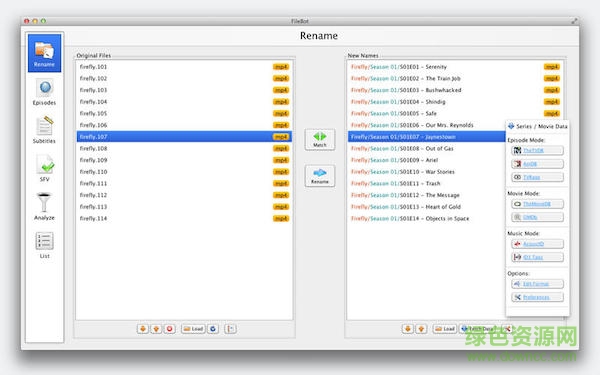Choose ID3 Tags music source
600x375 pixels.
click(x=537, y=257)
